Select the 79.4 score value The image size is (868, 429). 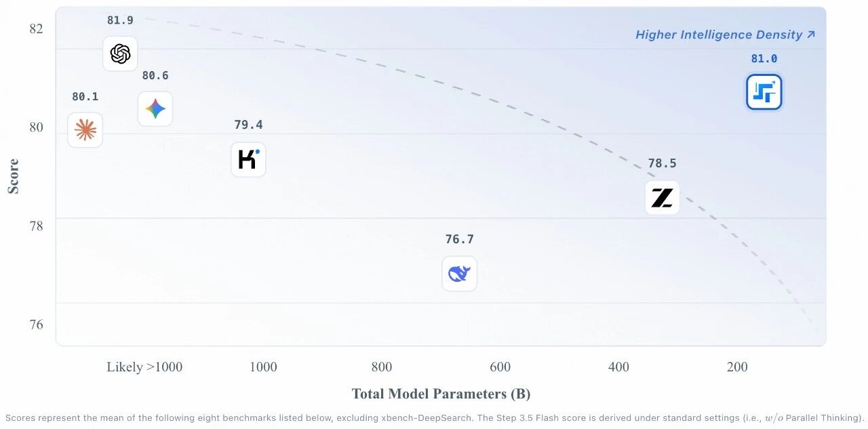(x=248, y=125)
